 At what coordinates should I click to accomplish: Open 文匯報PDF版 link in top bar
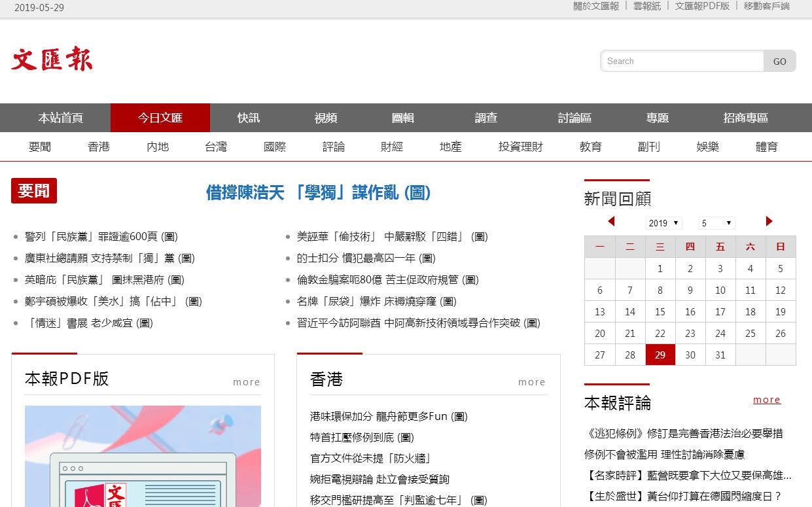(x=701, y=6)
